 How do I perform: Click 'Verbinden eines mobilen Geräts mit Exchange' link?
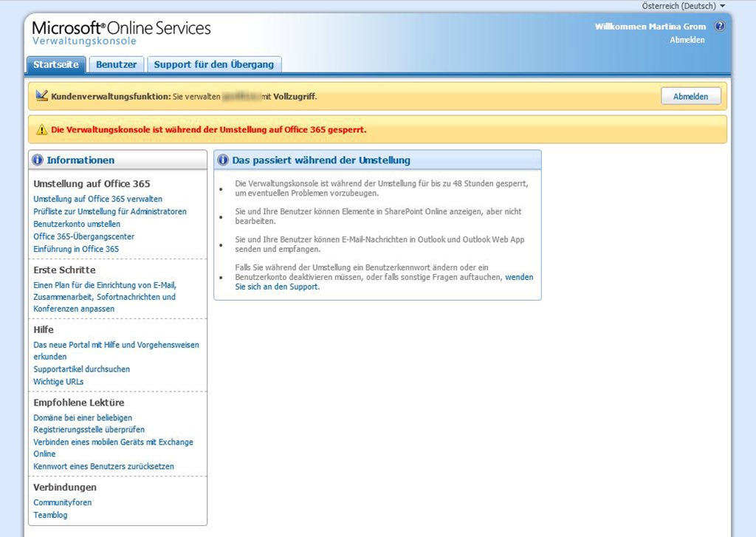pyautogui.click(x=113, y=448)
